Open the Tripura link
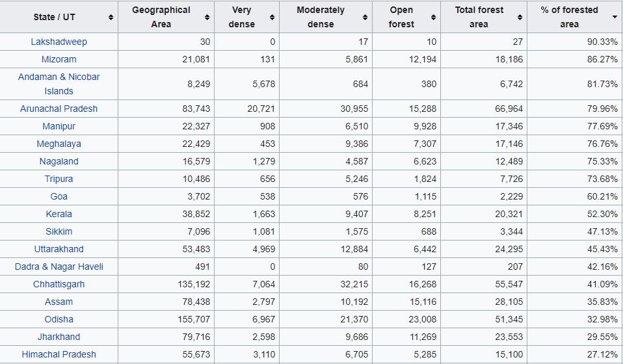623x364 pixels. (x=59, y=179)
